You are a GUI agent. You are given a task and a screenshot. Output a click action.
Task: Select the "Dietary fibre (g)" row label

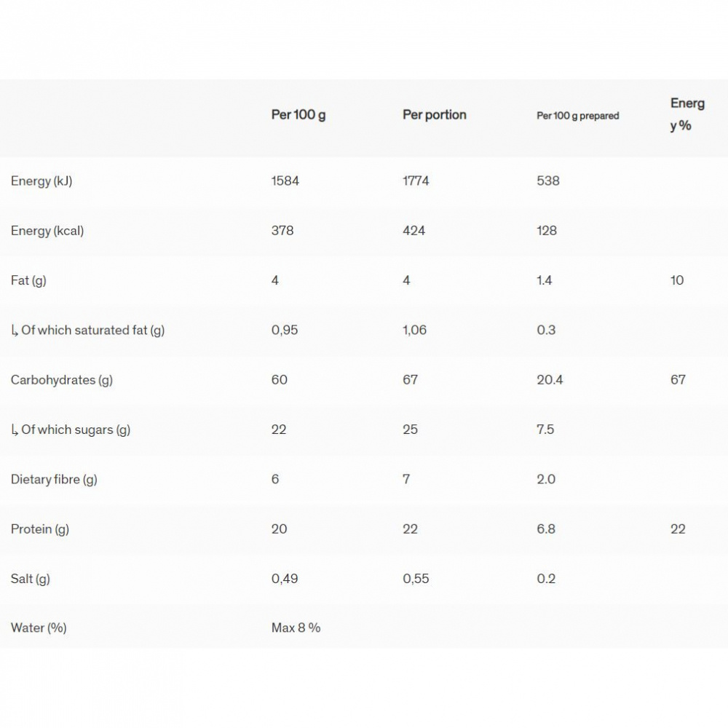click(54, 479)
